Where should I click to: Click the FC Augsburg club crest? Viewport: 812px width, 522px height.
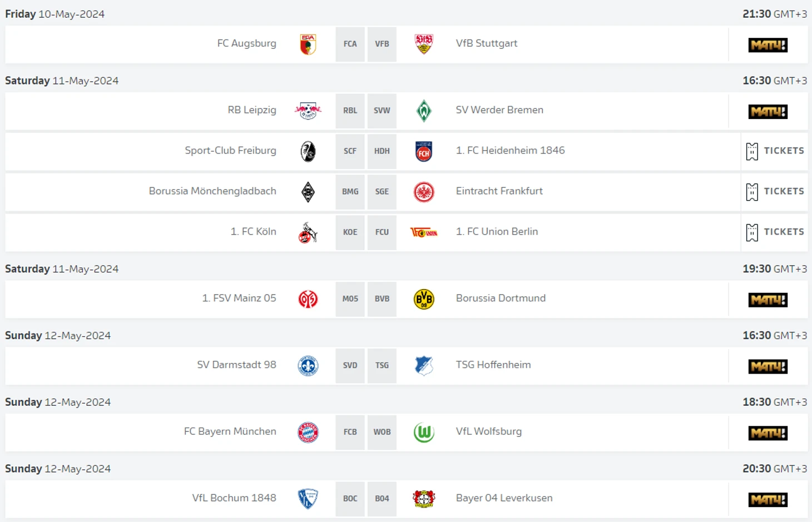308,44
